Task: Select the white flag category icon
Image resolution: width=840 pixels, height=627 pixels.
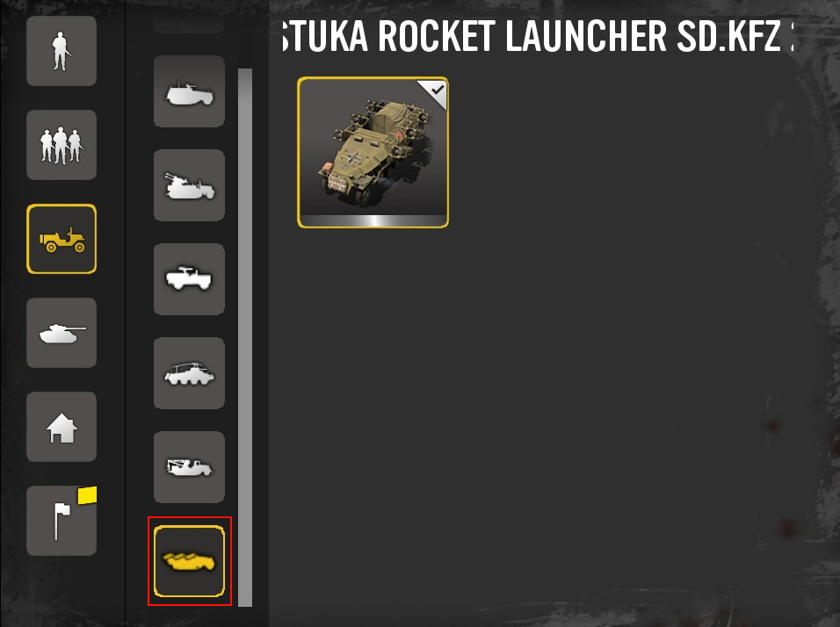Action: [x=62, y=521]
